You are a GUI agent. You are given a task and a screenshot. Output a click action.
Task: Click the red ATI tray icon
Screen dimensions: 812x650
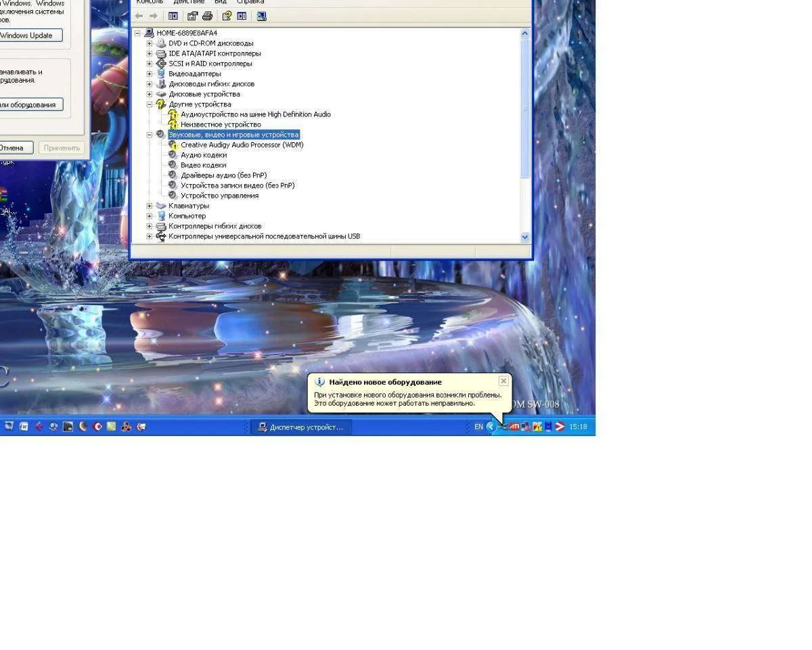click(x=514, y=427)
